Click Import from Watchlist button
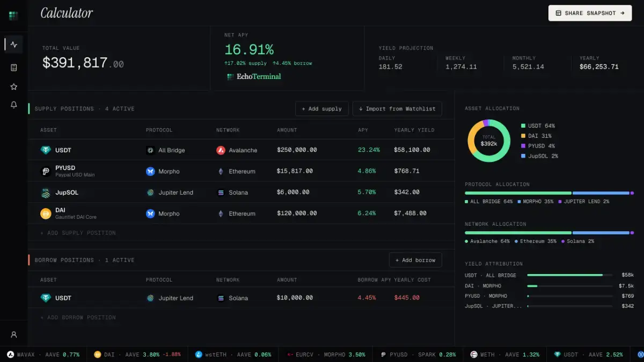Viewport: 644px width, 362px height. (x=397, y=109)
